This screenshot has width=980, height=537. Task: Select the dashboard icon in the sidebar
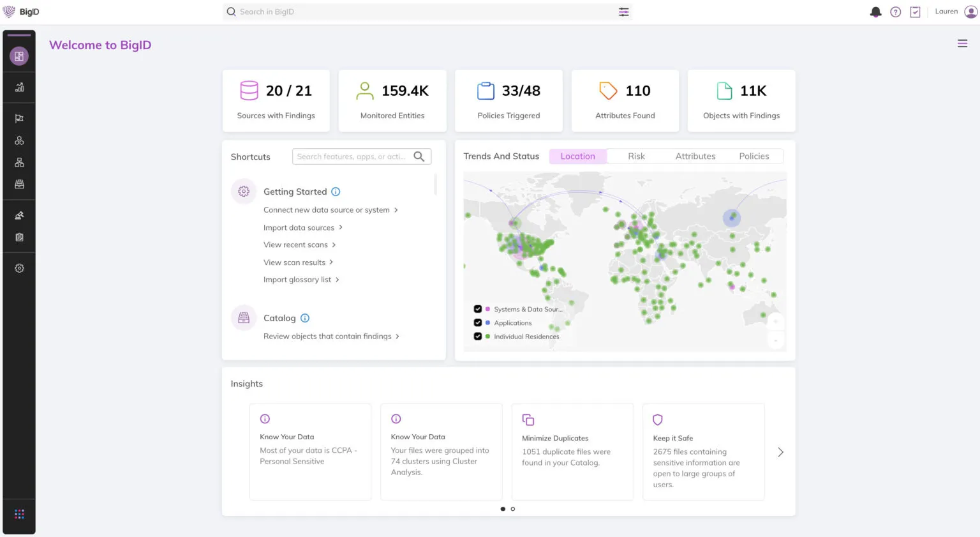pyautogui.click(x=19, y=56)
